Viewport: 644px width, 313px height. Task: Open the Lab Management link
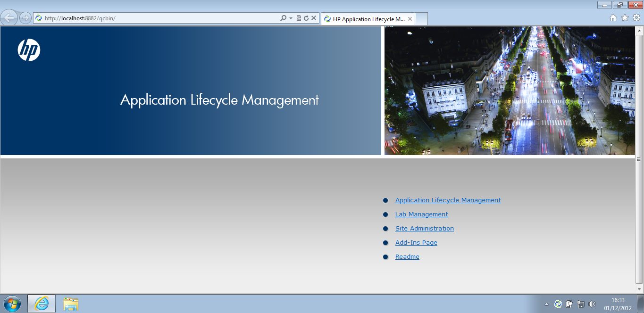(421, 214)
